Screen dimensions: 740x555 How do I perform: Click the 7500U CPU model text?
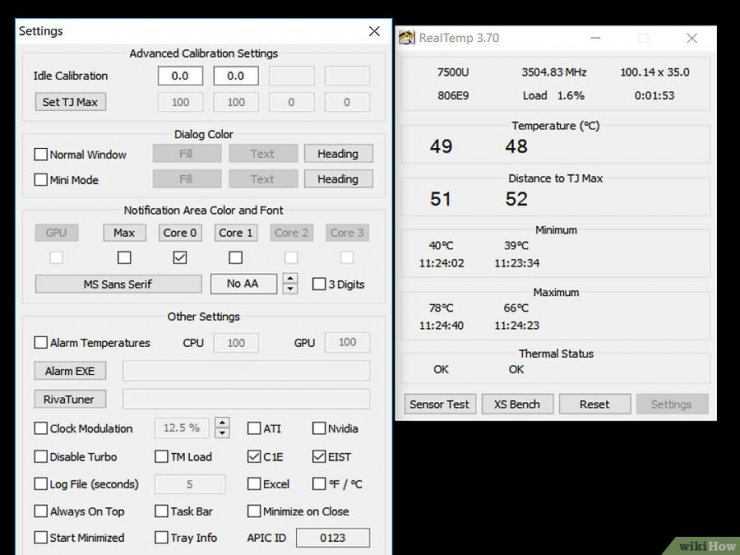[453, 72]
